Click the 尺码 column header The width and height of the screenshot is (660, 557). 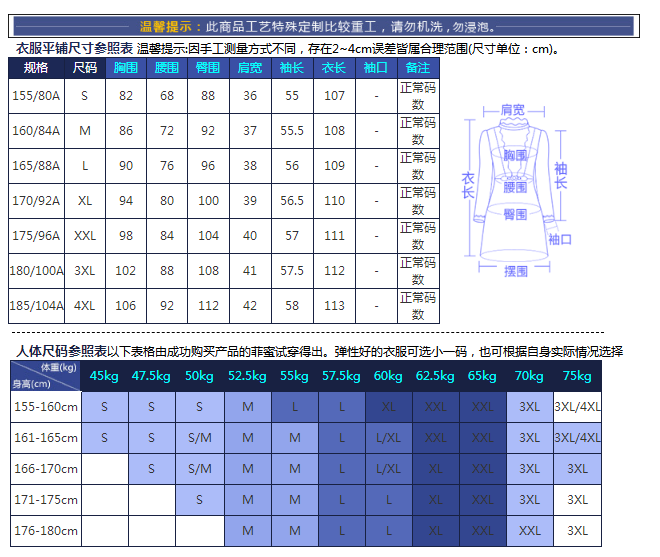coord(85,68)
